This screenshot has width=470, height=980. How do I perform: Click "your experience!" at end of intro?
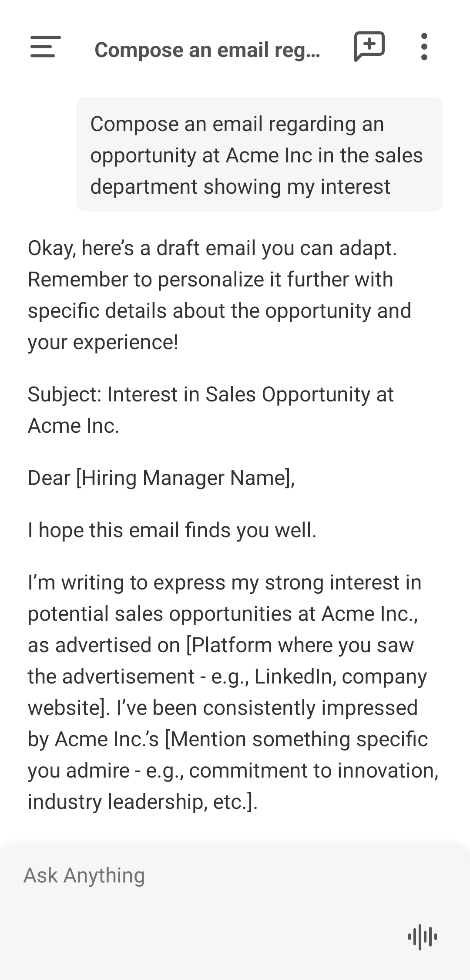tap(103, 342)
